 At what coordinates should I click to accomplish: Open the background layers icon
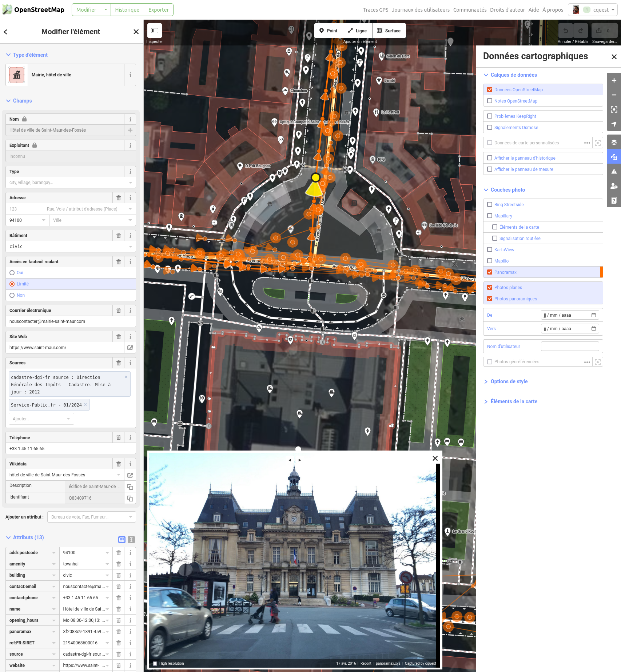tap(614, 142)
